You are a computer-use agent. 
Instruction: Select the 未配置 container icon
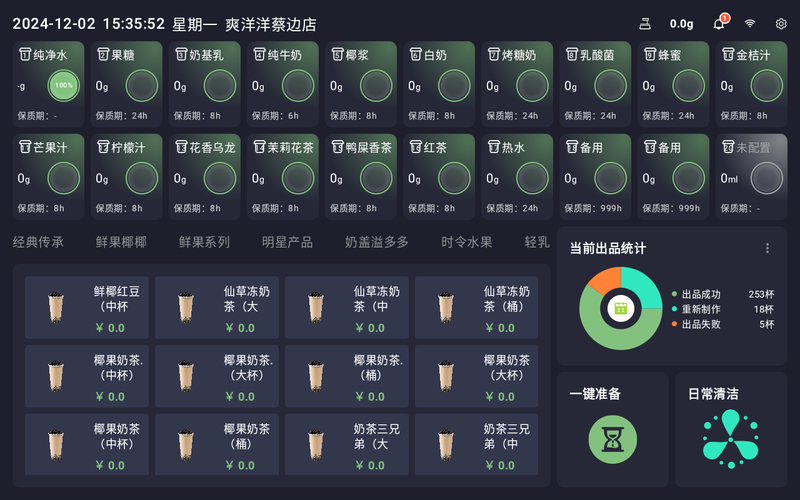[728, 147]
